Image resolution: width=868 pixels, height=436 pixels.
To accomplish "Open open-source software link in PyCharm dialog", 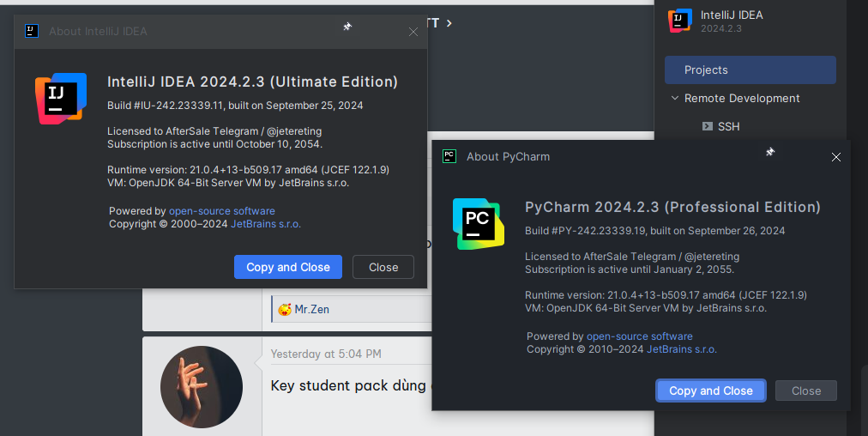I will [639, 336].
